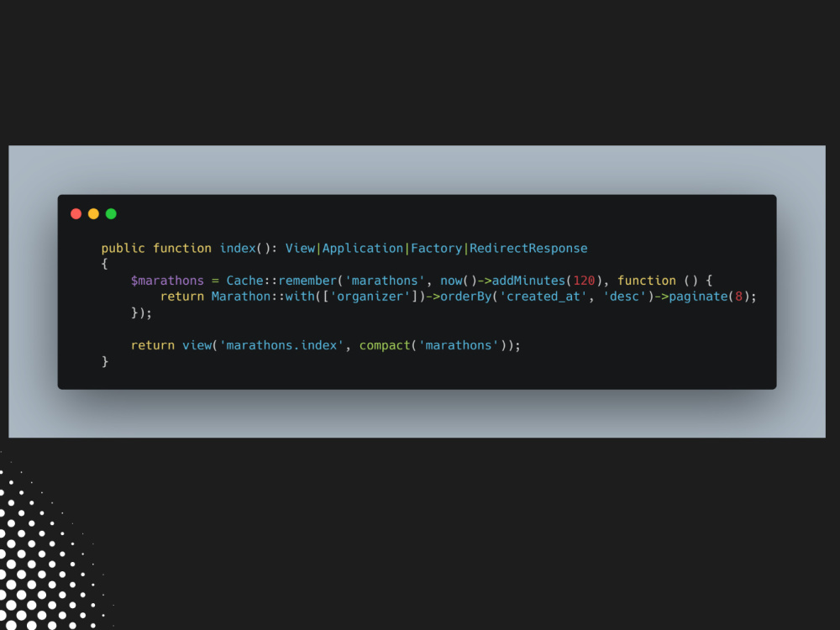Click the 'RedirectResponse' return type
The image size is (840, 630).
click(528, 248)
